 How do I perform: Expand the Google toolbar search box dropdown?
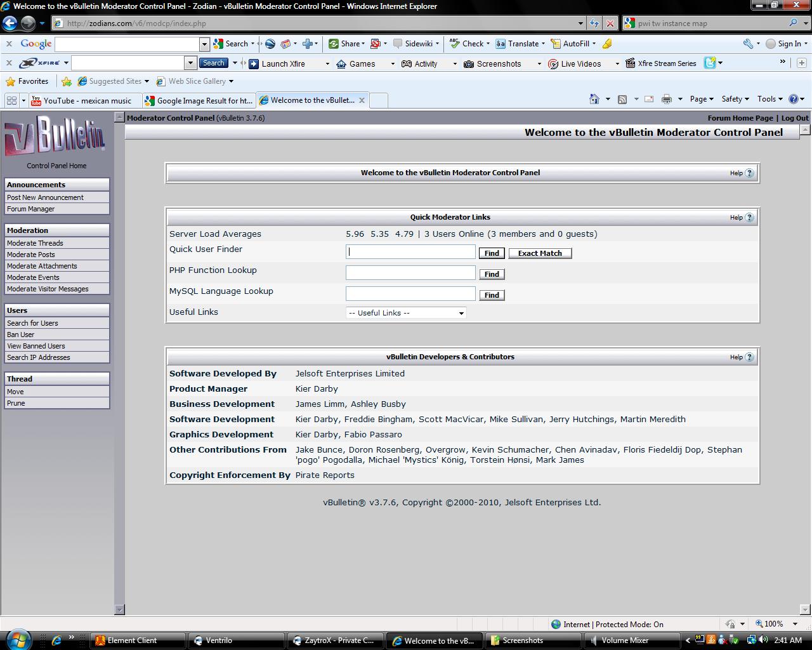(204, 44)
